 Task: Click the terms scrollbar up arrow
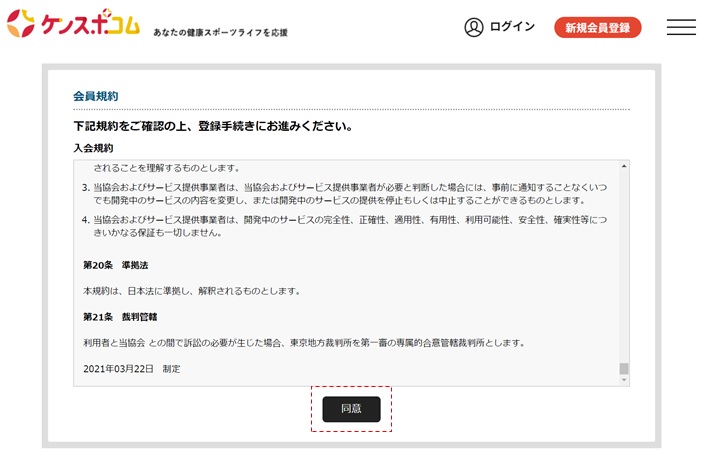[x=624, y=167]
